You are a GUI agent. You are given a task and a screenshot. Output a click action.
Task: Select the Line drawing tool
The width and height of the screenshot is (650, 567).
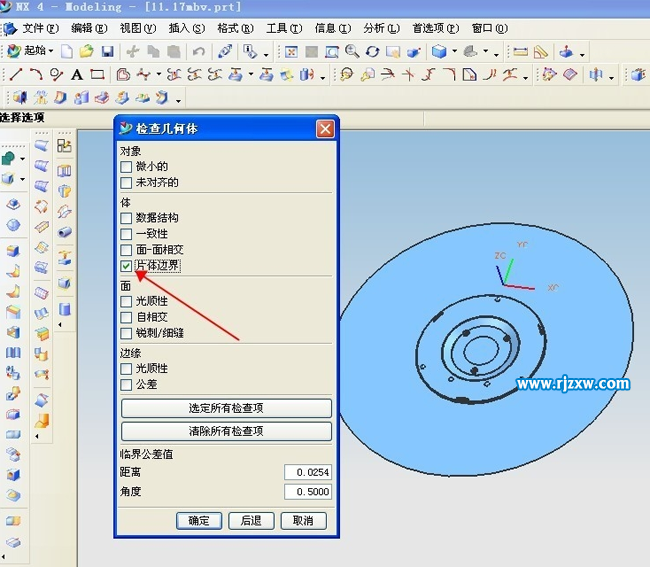point(15,75)
